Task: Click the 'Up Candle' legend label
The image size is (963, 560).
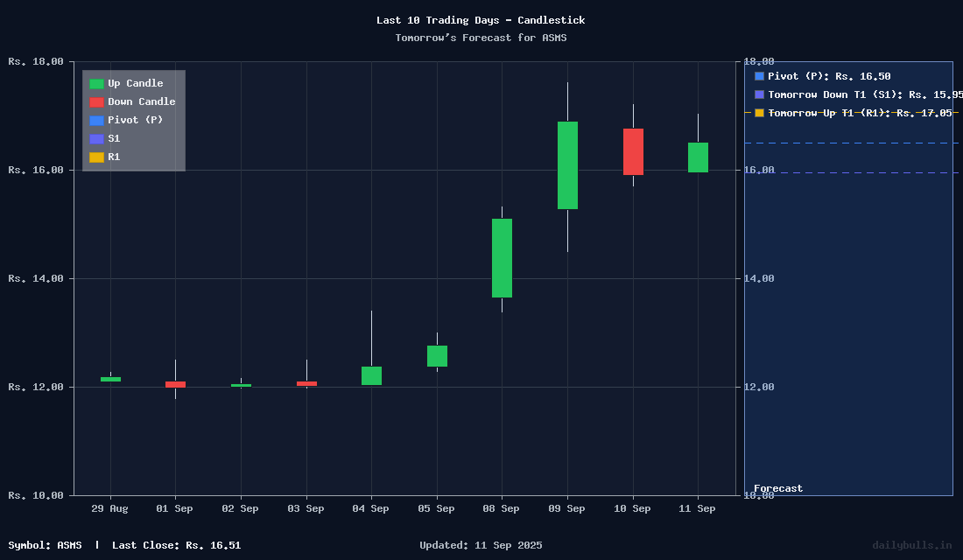Action: point(135,83)
